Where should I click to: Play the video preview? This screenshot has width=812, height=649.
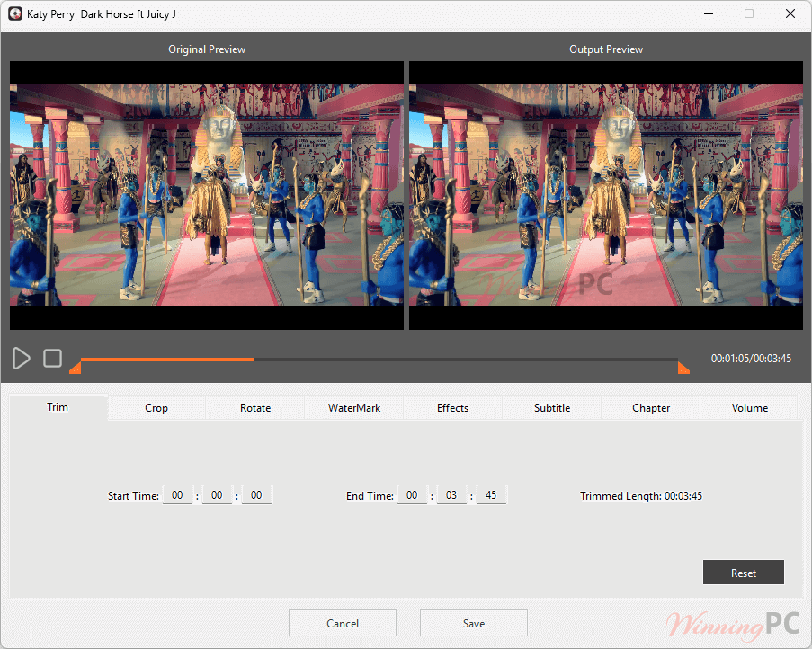tap(22, 358)
